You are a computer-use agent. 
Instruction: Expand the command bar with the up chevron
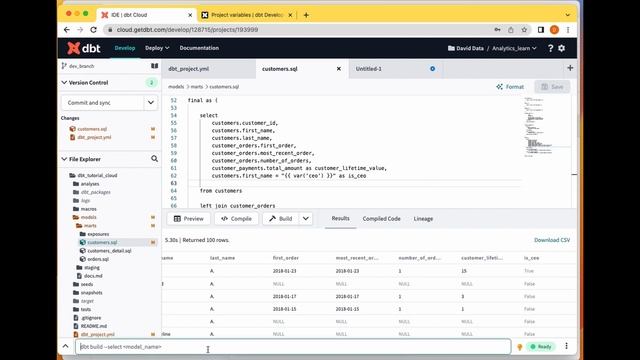(65, 346)
